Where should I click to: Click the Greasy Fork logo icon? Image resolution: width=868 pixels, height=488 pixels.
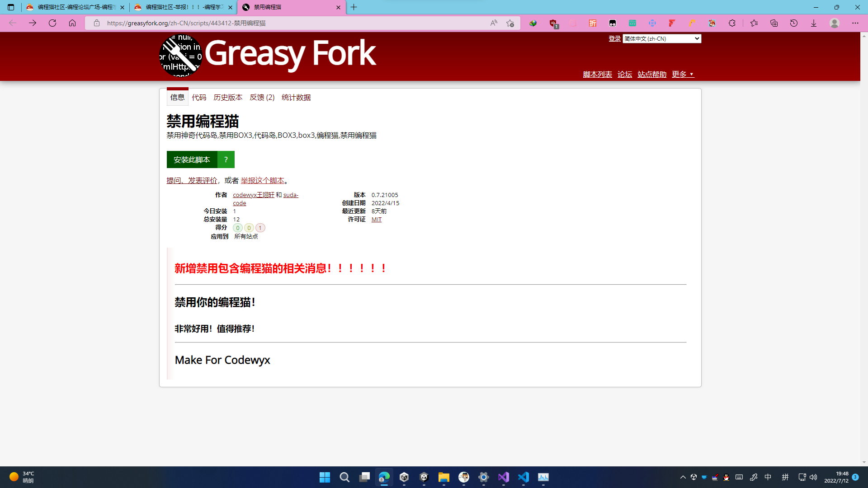tap(180, 56)
